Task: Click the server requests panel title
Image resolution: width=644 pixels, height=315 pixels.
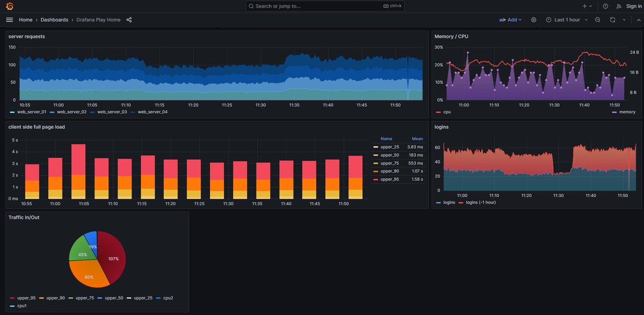Action: point(27,36)
